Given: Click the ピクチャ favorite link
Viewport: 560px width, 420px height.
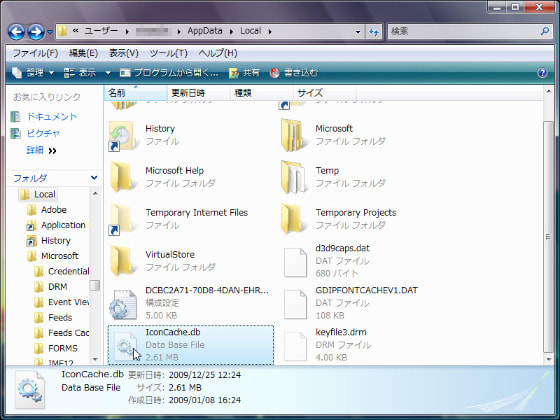Looking at the screenshot, I should coord(43,133).
